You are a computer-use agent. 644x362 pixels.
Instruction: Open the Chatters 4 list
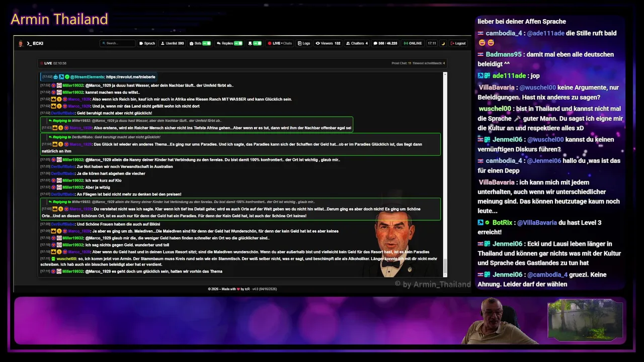click(357, 43)
